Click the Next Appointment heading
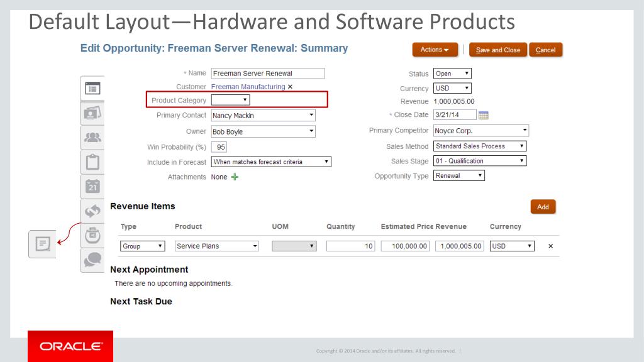 (149, 270)
